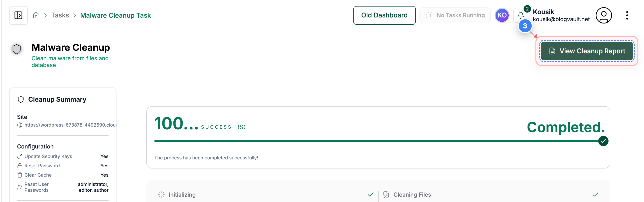The height and width of the screenshot is (202, 644).
Task: Click the user profile circle icon
Action: coord(604,15)
